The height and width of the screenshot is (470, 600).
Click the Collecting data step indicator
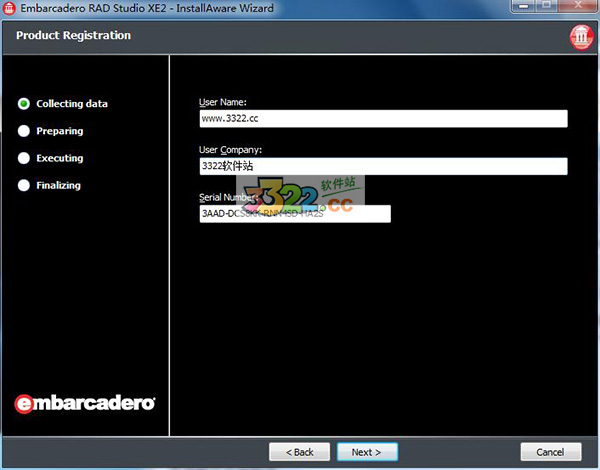24,104
